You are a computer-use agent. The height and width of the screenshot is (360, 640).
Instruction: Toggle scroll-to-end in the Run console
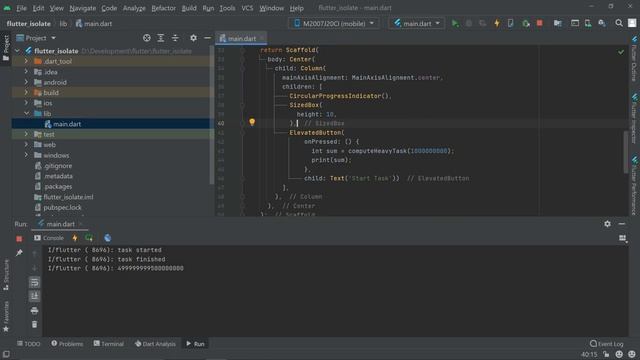tap(34, 296)
